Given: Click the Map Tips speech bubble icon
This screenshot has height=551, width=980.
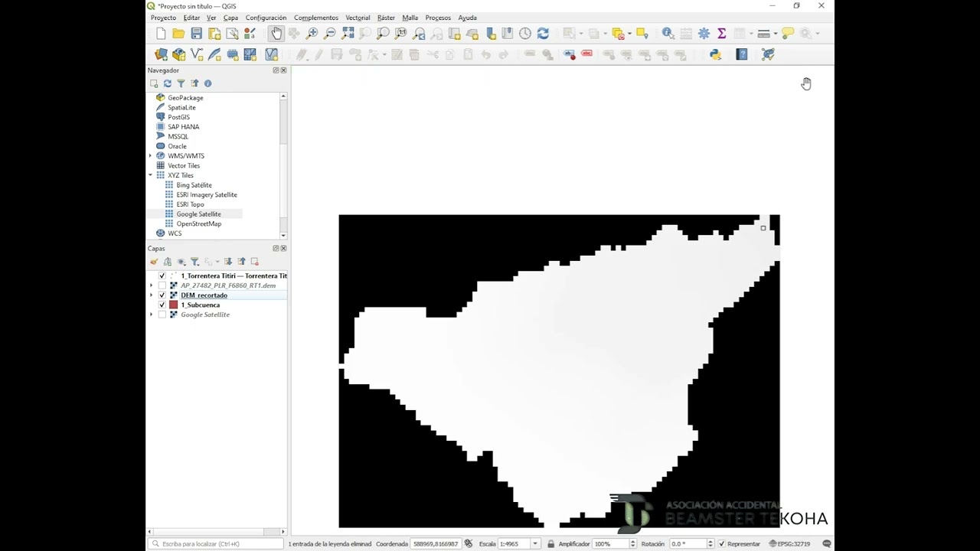Looking at the screenshot, I should (x=788, y=34).
